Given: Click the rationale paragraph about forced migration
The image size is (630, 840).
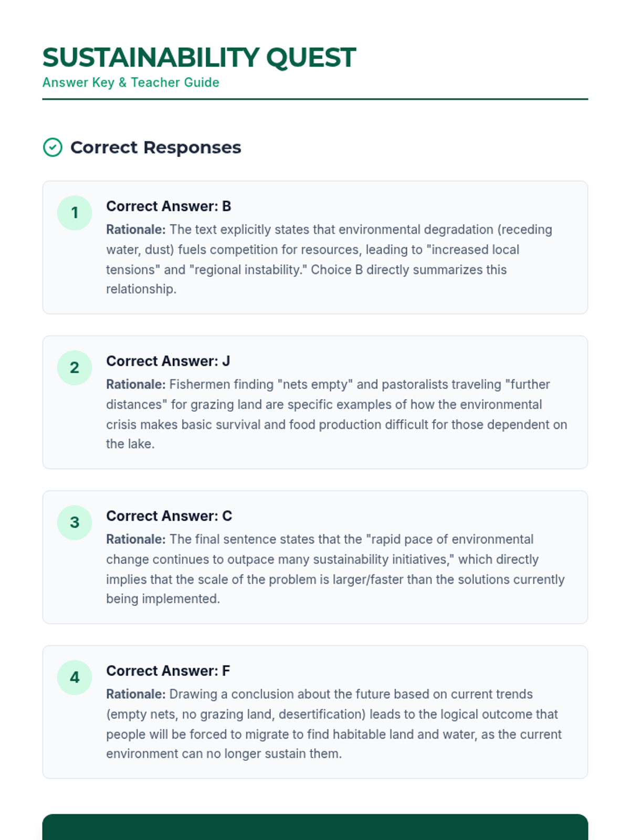Looking at the screenshot, I should pyautogui.click(x=334, y=724).
